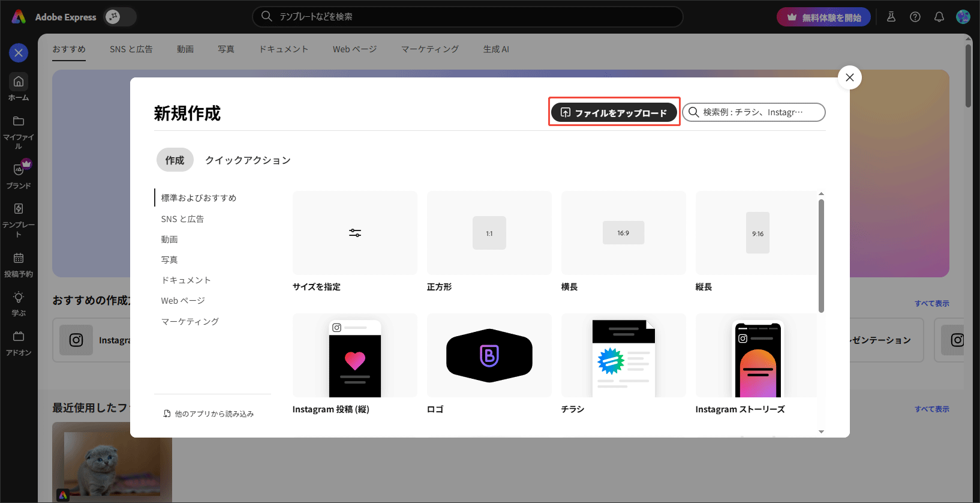Switch to the ドキュメント top tab
980x503 pixels.
pyautogui.click(x=284, y=49)
